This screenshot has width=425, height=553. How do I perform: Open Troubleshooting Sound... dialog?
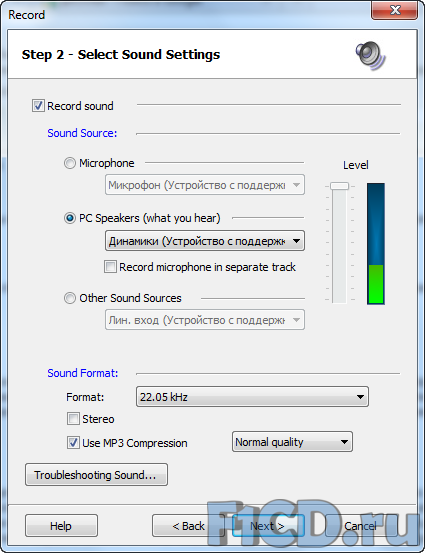pos(96,475)
